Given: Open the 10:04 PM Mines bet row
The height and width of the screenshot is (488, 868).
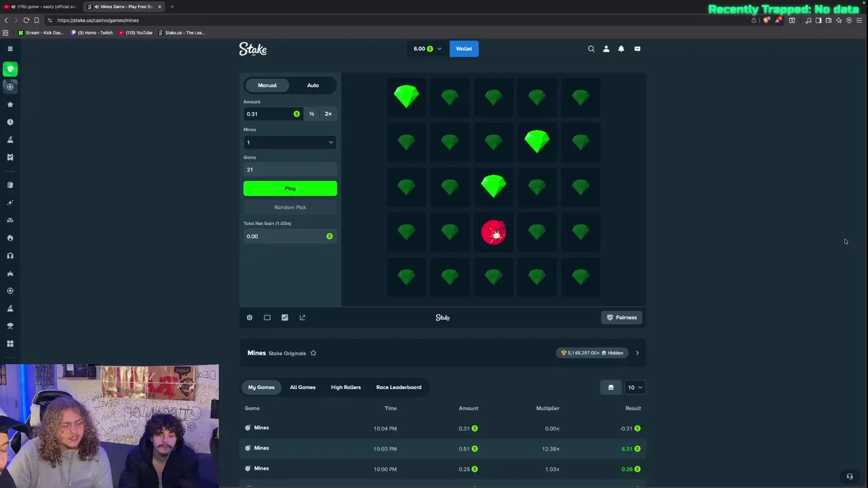Looking at the screenshot, I should 443,428.
